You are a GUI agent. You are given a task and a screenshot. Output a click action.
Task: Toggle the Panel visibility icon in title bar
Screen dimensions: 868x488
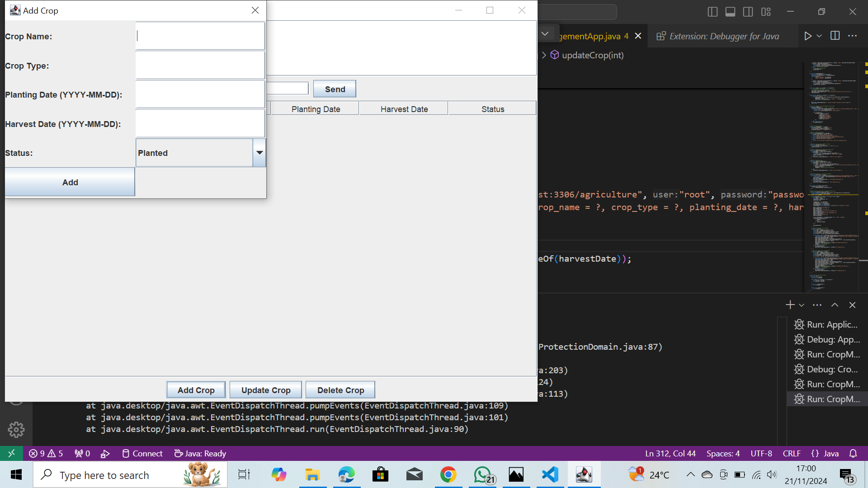tap(731, 12)
